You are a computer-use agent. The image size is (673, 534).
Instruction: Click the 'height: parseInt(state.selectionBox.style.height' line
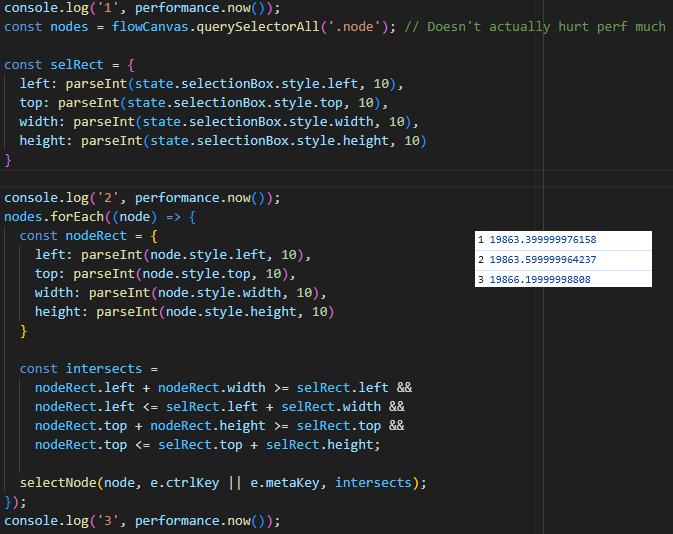pyautogui.click(x=223, y=140)
